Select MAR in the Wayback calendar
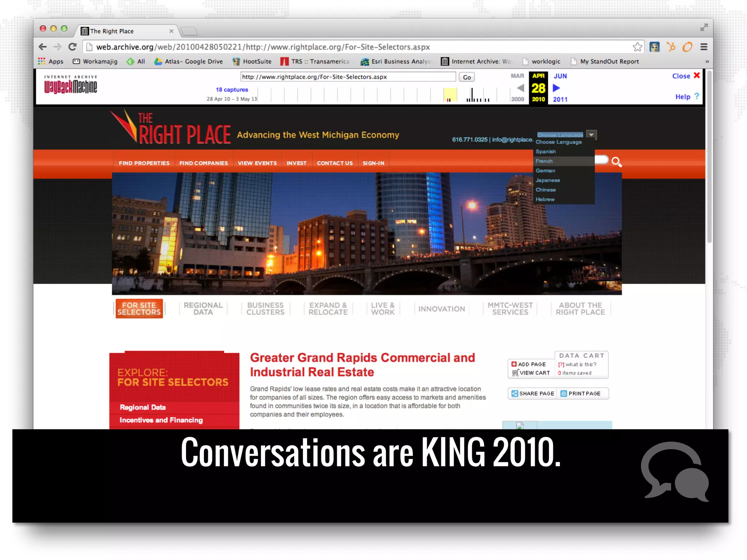 [x=517, y=76]
